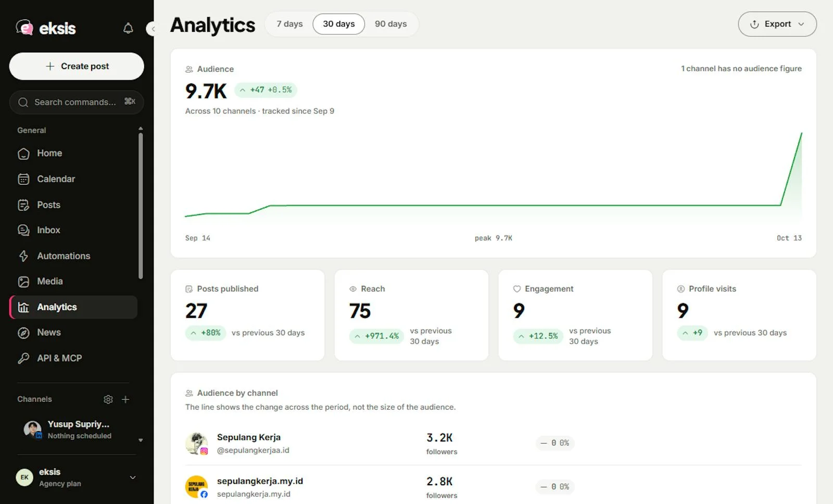This screenshot has height=504, width=833.
Task: Click the @sepulangkerjaa.id handle
Action: 253,450
